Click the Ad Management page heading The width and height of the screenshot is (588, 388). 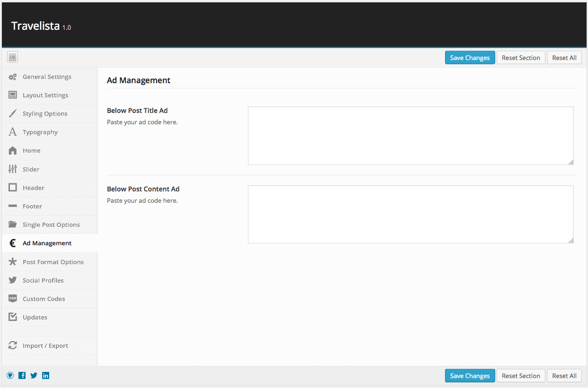[139, 80]
